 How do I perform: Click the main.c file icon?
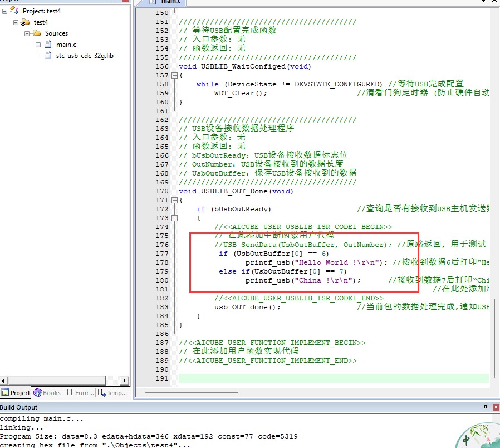48,45
